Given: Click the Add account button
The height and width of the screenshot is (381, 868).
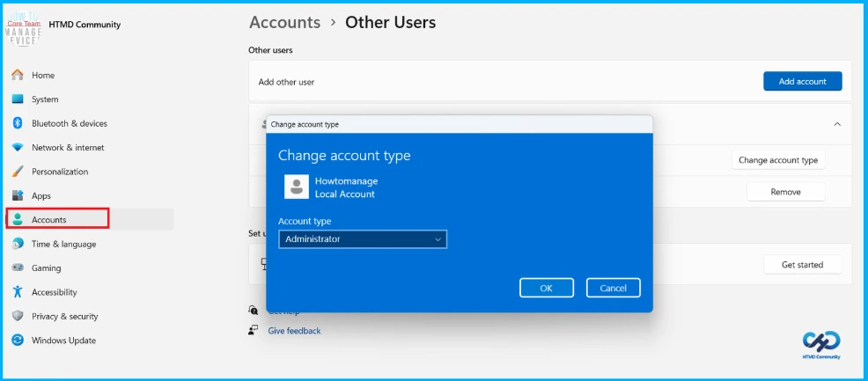Looking at the screenshot, I should click(x=803, y=81).
